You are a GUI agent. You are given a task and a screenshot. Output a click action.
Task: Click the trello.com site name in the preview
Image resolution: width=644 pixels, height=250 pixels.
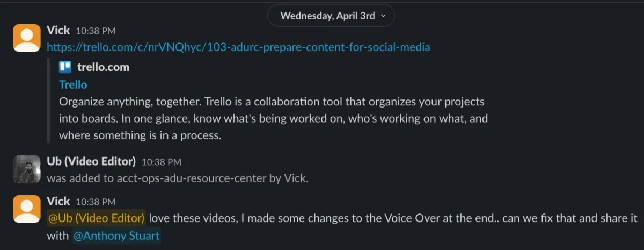(103, 68)
